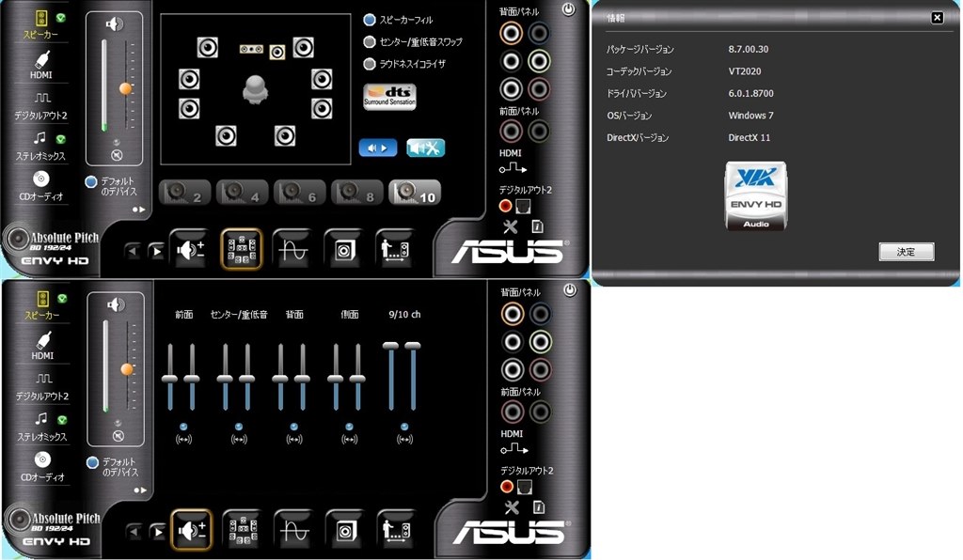
Task: Switch to 10-channel speaker mode
Action: point(415,193)
